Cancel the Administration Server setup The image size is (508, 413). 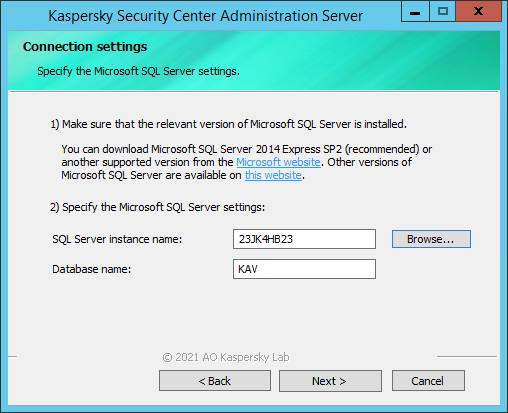coord(428,381)
